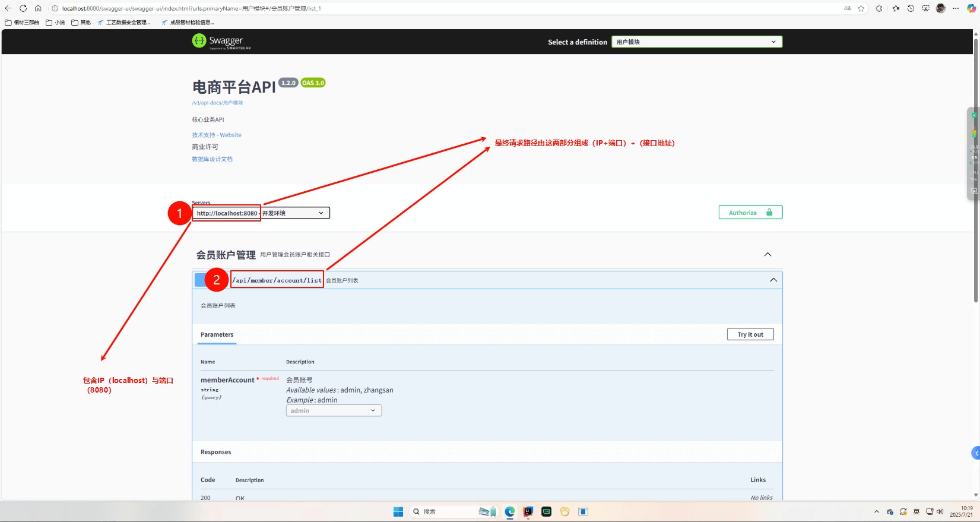This screenshot has height=522, width=980.
Task: Click the Try it out button
Action: coord(750,334)
